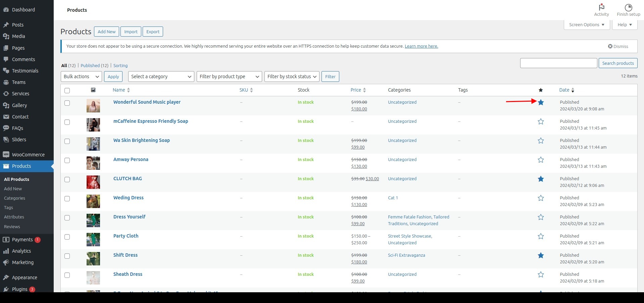Click the Analytics bar chart icon

pyautogui.click(x=6, y=251)
